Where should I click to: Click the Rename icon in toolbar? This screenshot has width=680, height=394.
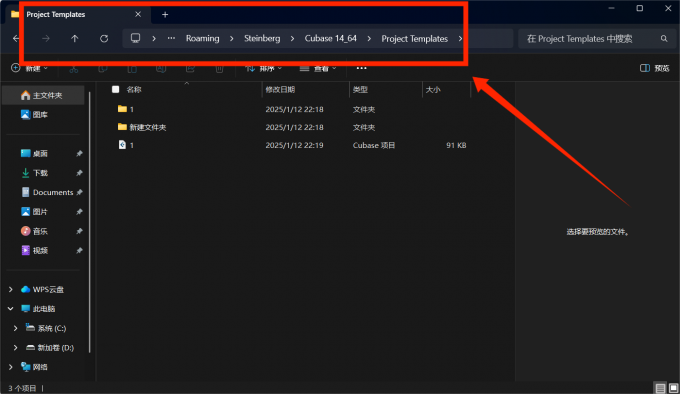point(161,68)
